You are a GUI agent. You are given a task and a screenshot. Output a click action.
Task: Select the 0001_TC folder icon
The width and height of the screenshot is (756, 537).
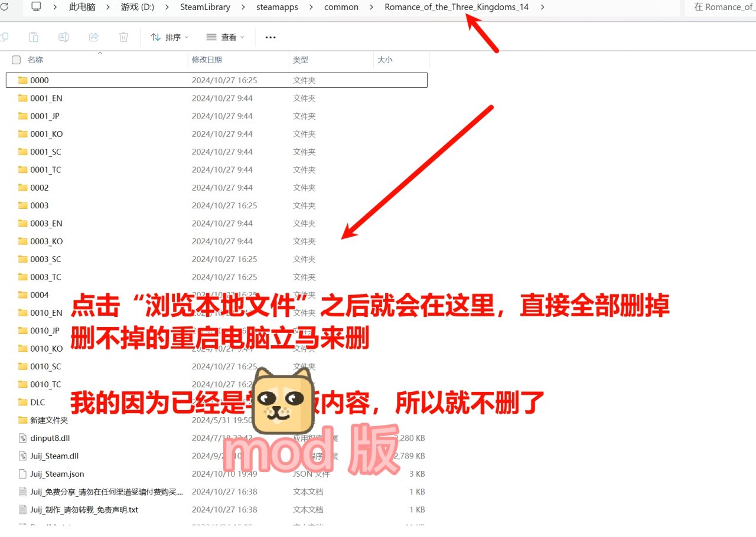pos(22,169)
